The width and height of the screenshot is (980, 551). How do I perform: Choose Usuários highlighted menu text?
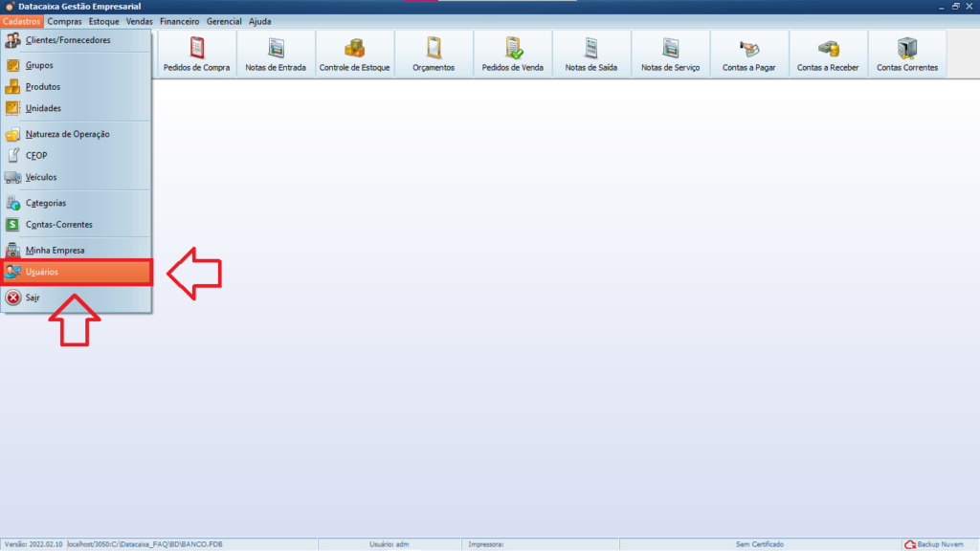click(x=42, y=272)
